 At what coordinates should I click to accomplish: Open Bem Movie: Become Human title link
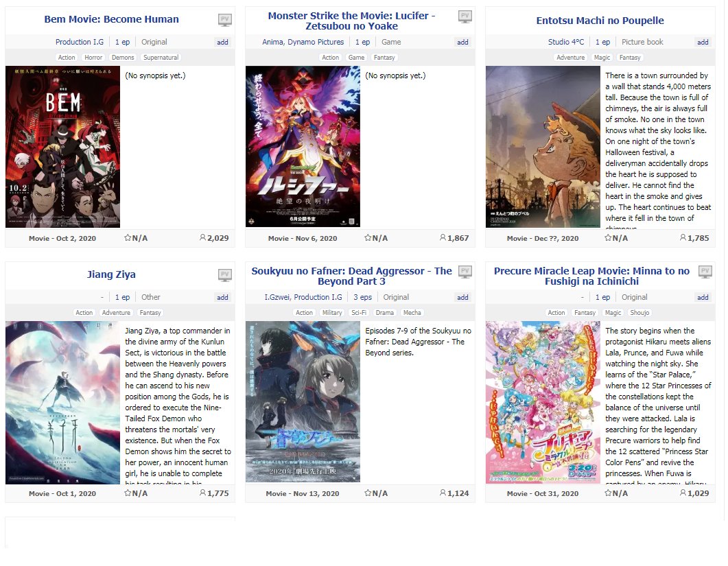[111, 19]
